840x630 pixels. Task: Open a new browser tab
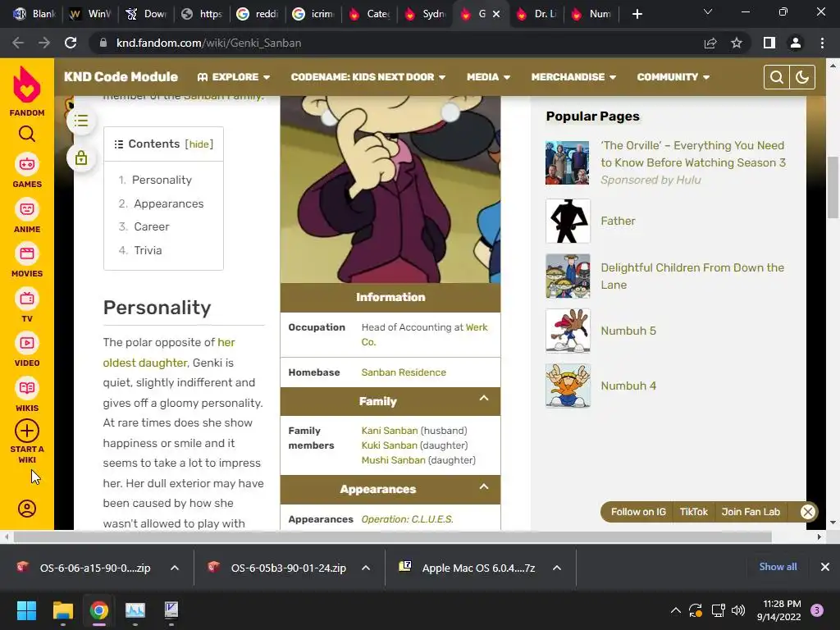(637, 14)
